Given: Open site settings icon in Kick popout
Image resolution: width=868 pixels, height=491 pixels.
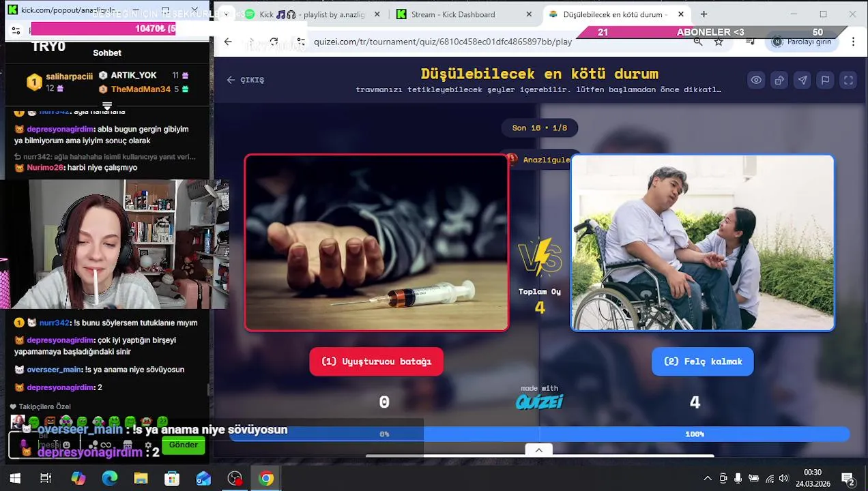Looking at the screenshot, I should tap(16, 30).
